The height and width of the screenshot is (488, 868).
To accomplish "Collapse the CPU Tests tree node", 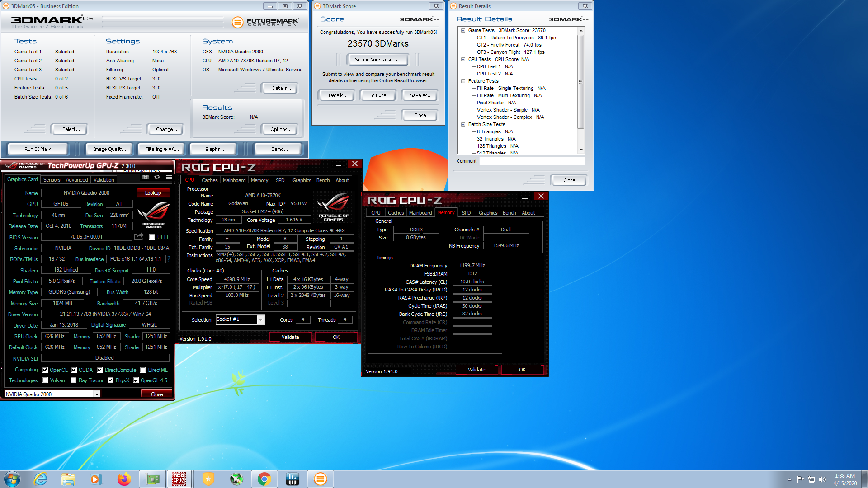I will (463, 59).
